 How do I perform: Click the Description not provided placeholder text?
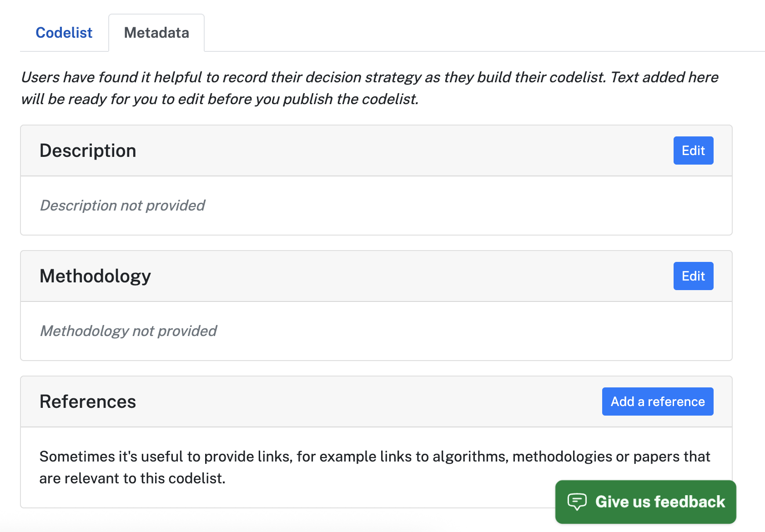[x=122, y=206]
